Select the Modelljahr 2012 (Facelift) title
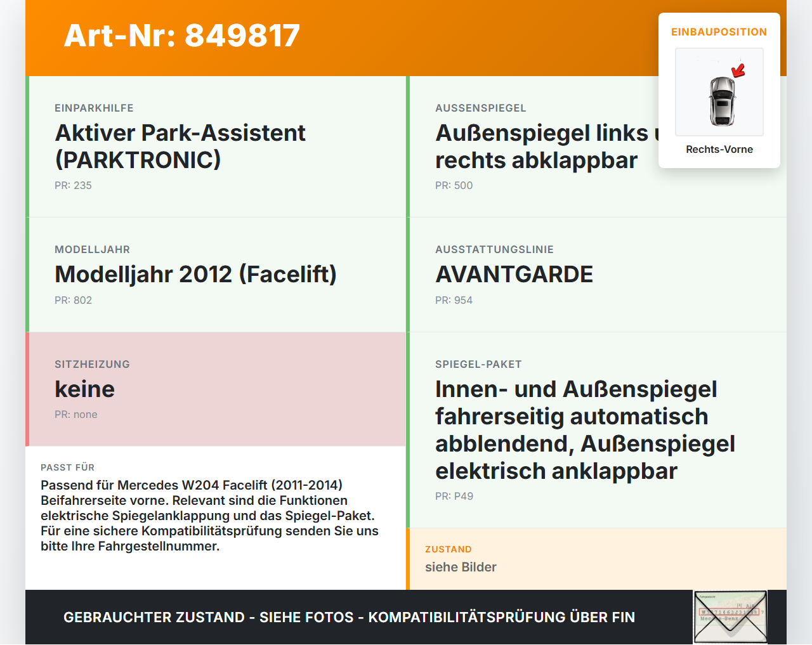The height and width of the screenshot is (645, 812). pos(196,275)
